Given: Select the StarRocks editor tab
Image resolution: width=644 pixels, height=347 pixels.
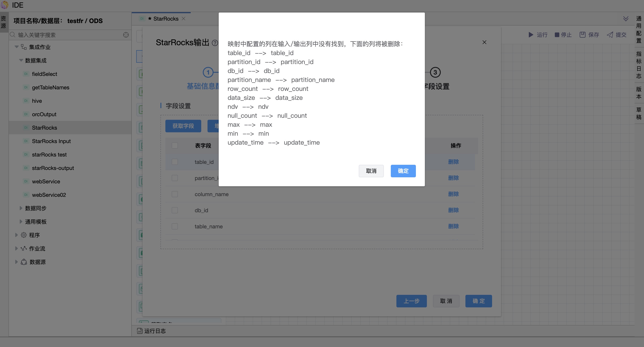Looking at the screenshot, I should (166, 19).
